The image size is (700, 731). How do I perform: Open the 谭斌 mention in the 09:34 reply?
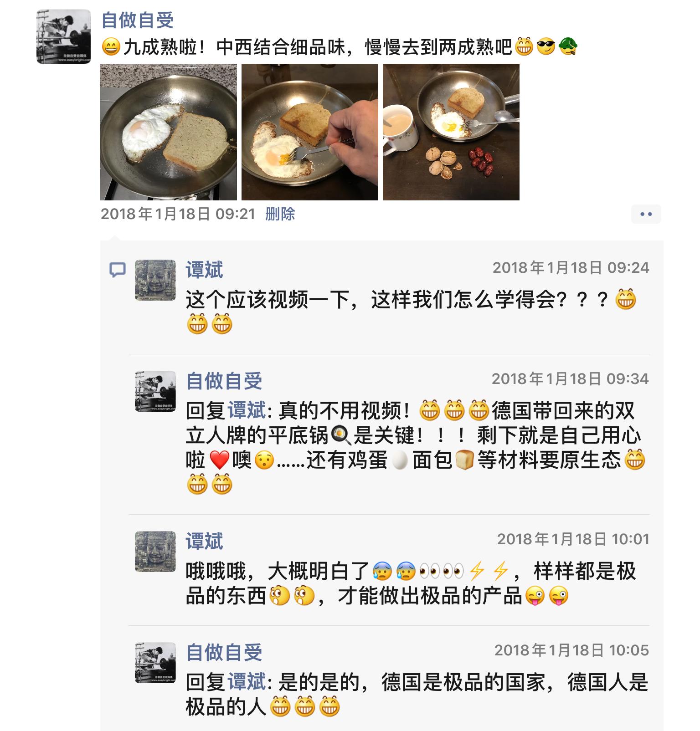(247, 411)
